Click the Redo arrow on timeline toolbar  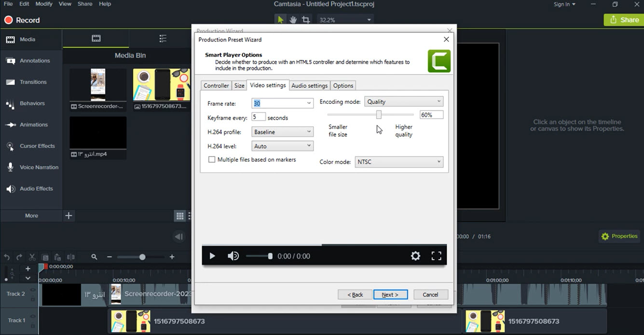[x=19, y=257]
